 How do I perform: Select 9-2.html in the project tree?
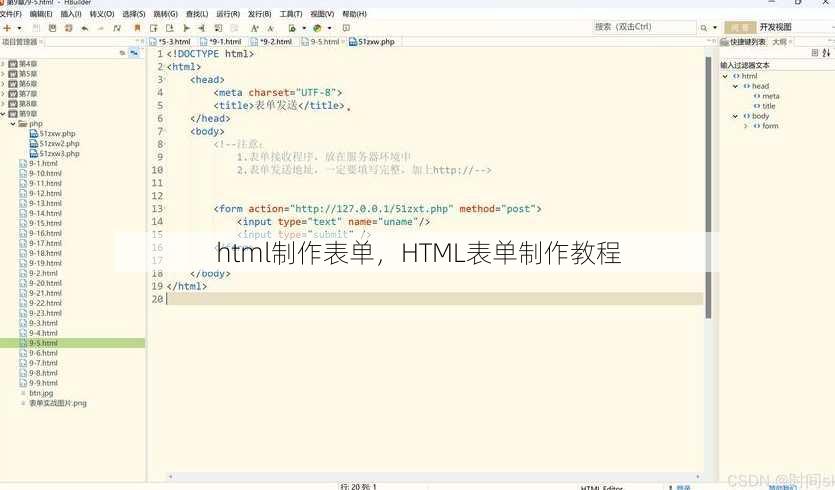(38, 273)
